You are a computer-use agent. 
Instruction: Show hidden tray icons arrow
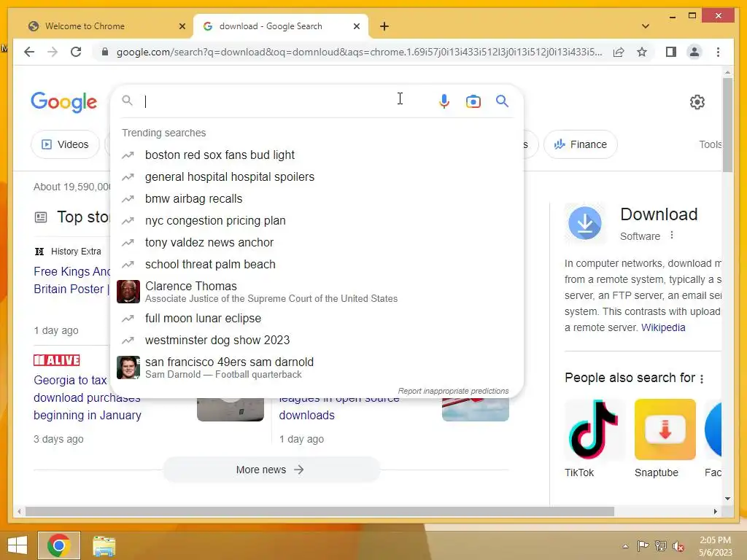click(625, 546)
